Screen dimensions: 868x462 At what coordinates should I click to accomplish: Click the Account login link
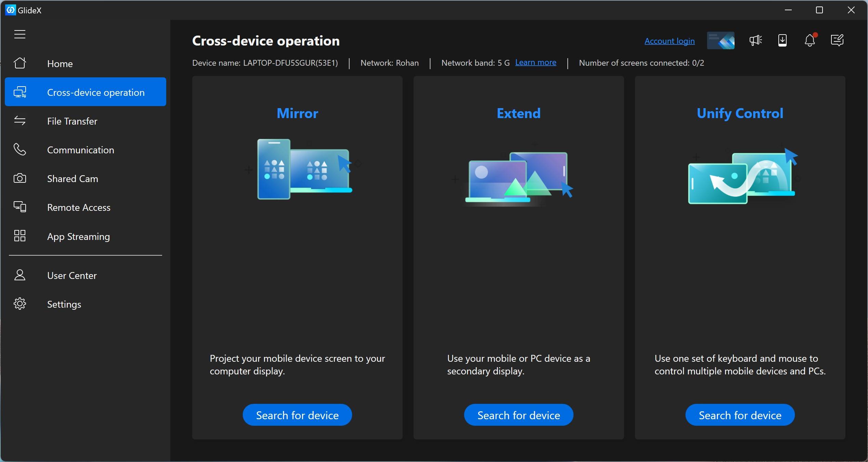click(x=669, y=41)
